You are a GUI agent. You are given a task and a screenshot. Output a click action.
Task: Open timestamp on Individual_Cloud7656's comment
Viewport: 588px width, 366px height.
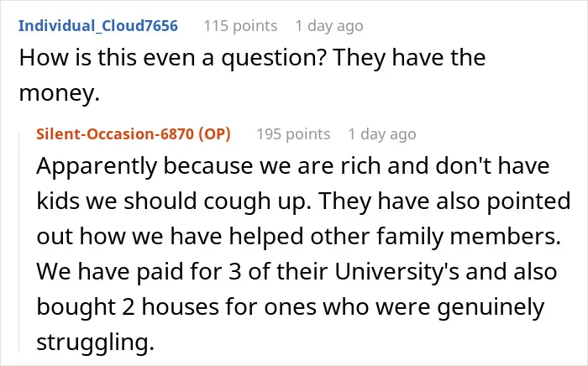[329, 26]
